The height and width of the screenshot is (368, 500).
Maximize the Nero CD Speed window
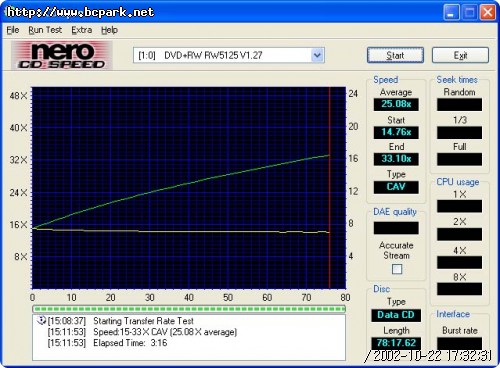469,12
